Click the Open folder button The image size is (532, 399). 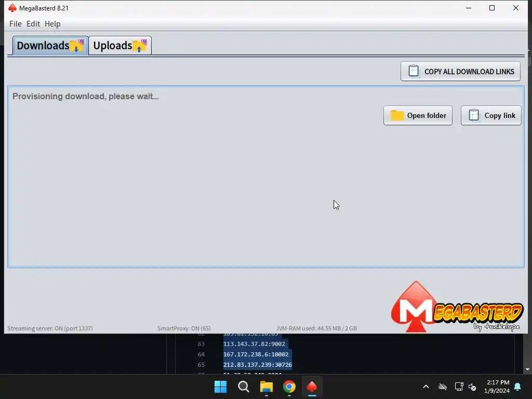tap(418, 115)
